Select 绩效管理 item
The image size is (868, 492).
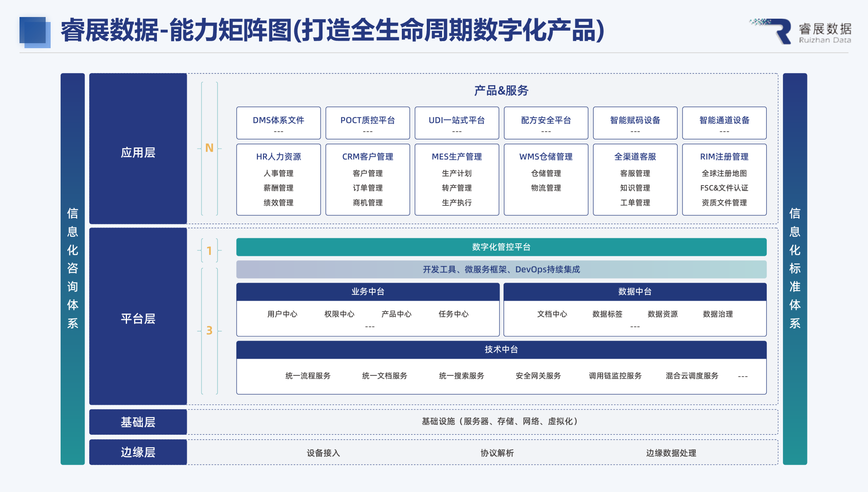[x=279, y=203]
